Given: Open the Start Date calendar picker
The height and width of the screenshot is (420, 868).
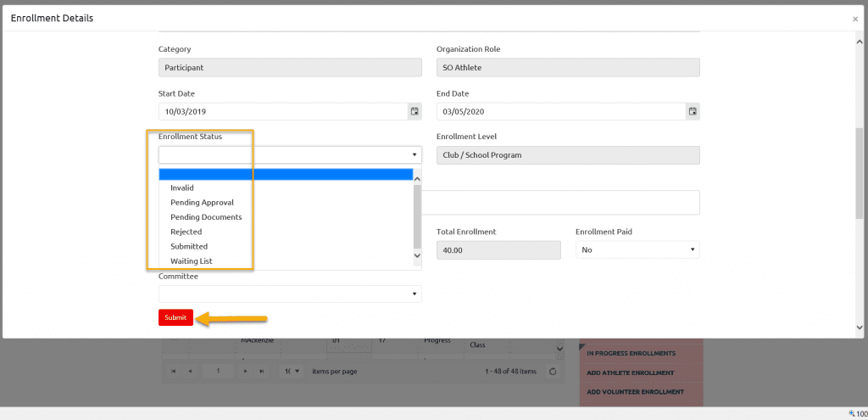Looking at the screenshot, I should 414,111.
